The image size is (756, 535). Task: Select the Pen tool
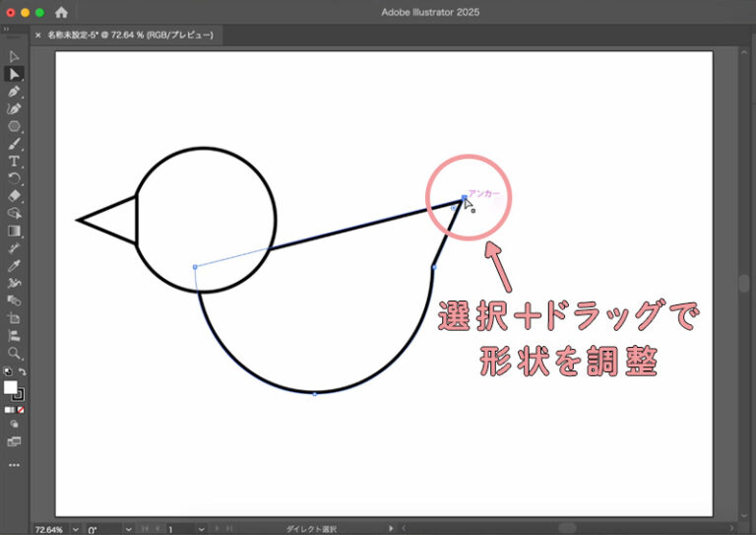click(14, 92)
